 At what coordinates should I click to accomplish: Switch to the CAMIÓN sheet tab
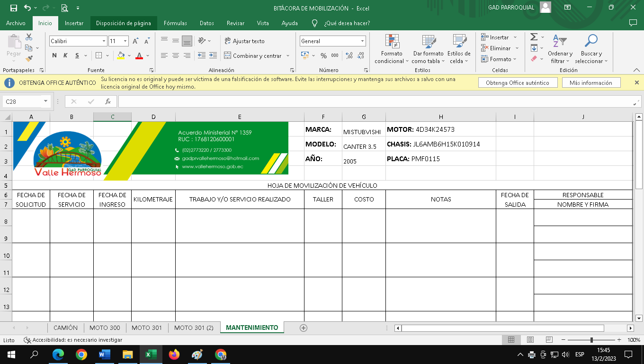(65, 328)
